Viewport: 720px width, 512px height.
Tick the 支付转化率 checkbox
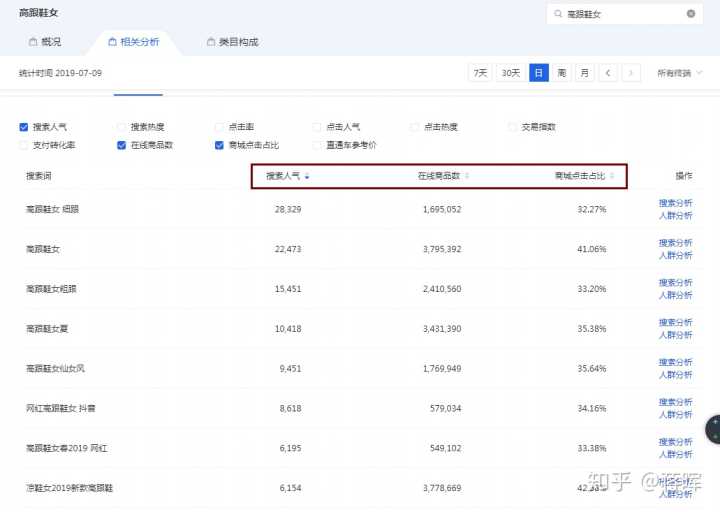[24, 145]
